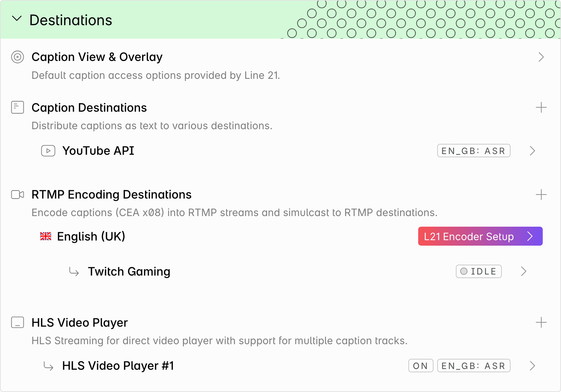Click the RTMP Encoding camera icon
This screenshot has height=392, width=561.
point(18,195)
